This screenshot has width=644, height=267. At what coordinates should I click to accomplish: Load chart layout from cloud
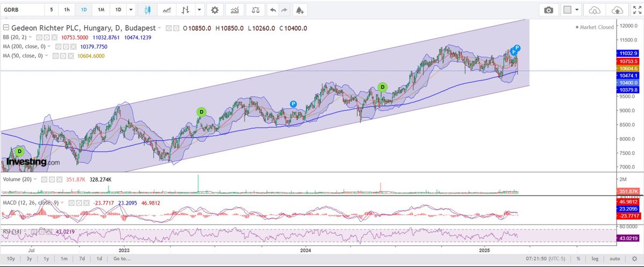coord(595,10)
